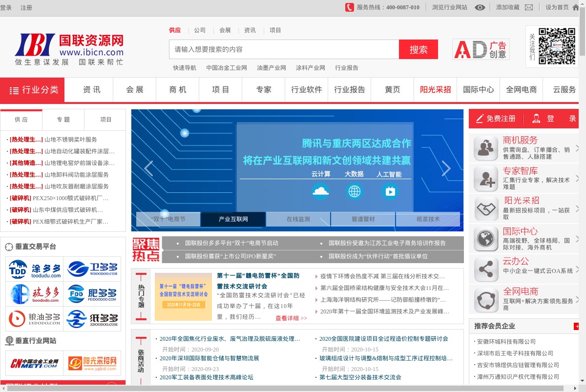Open 深圳市后王电子科技有限公司 company entry
The width and height of the screenshot is (586, 392).
(515, 353)
